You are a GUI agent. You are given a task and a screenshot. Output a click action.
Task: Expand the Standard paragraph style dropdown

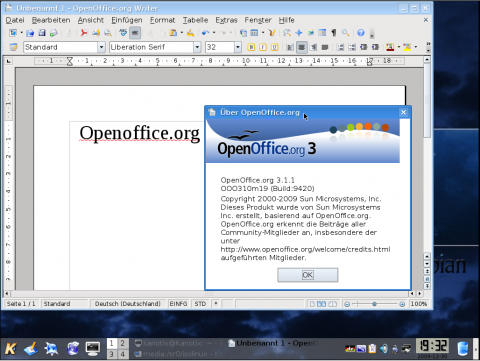[x=101, y=47]
